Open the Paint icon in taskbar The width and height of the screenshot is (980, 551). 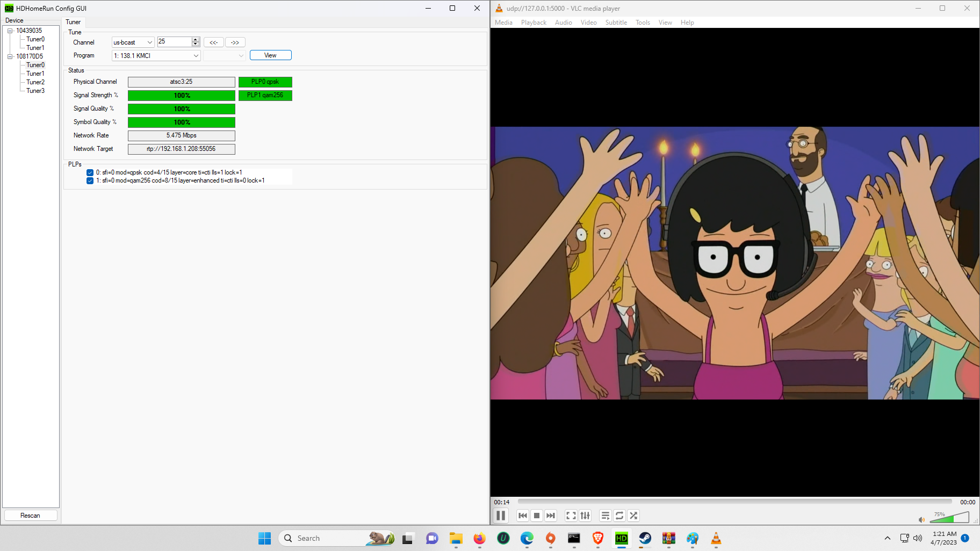click(693, 538)
